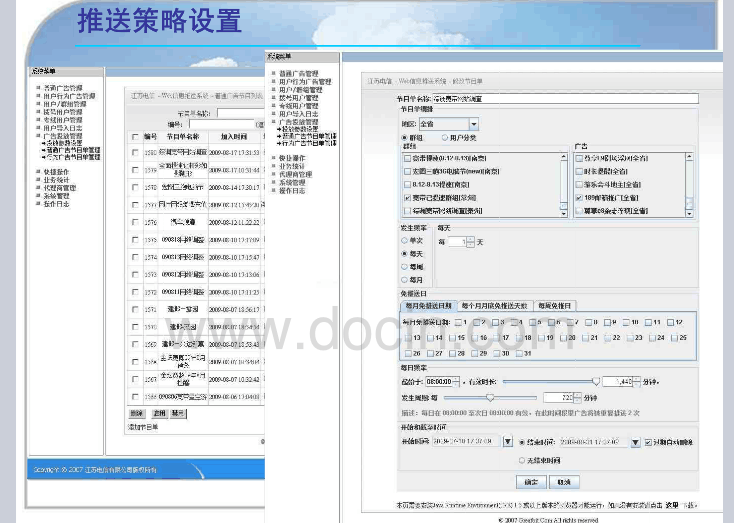Open 用户行为广告管理 in the right menu
734x523 pixels.
305,81
